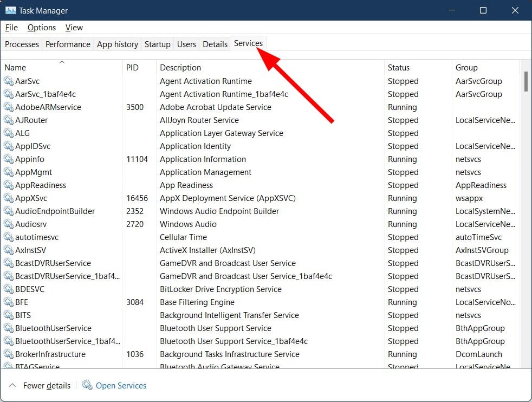Viewport: 532px width, 402px height.
Task: Select the Windows Audio description cell
Action: [188, 224]
